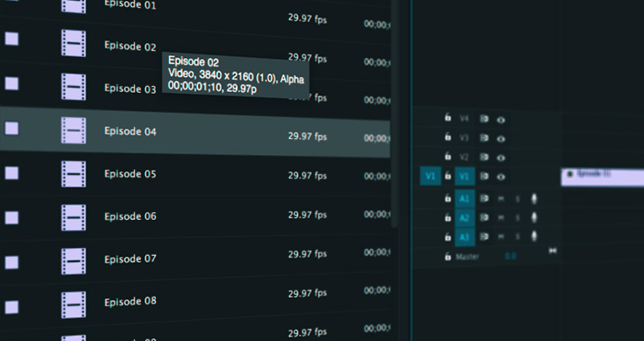Click the Episode 04 film clip icon
Viewport: 644px width, 341px height.
point(74,130)
